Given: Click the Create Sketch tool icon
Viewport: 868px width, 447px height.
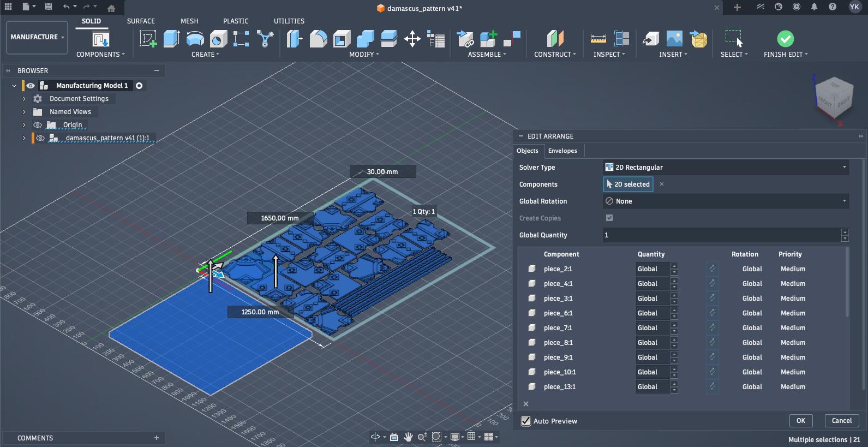Looking at the screenshot, I should 148,39.
